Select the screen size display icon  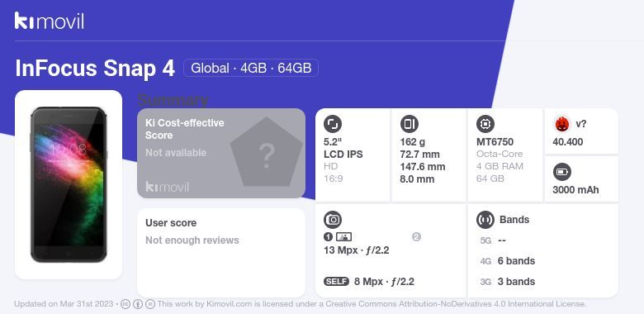coord(333,124)
